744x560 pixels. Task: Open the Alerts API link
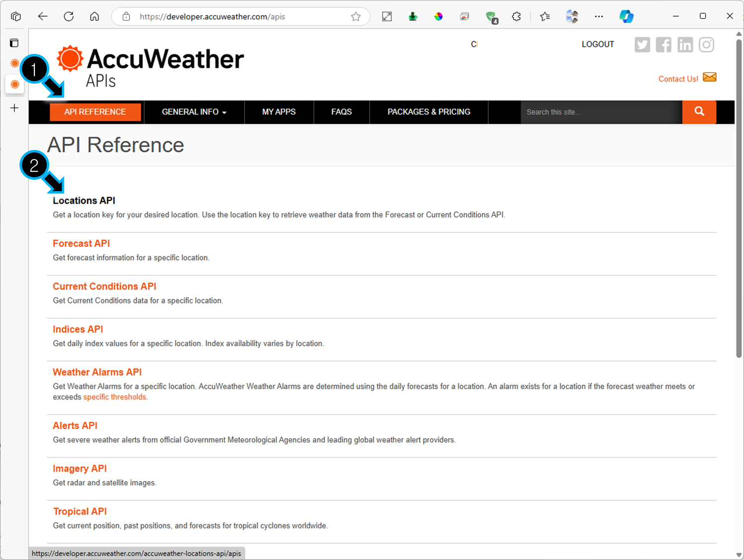click(x=75, y=426)
